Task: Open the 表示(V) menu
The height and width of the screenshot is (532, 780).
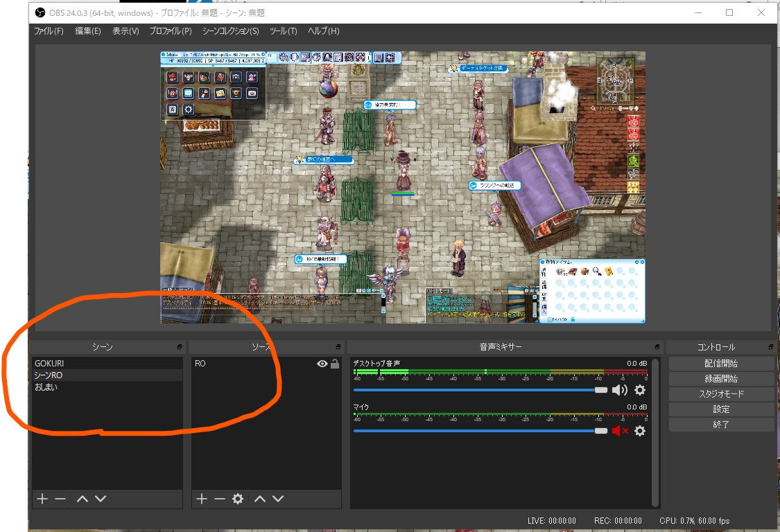Action: click(x=125, y=31)
